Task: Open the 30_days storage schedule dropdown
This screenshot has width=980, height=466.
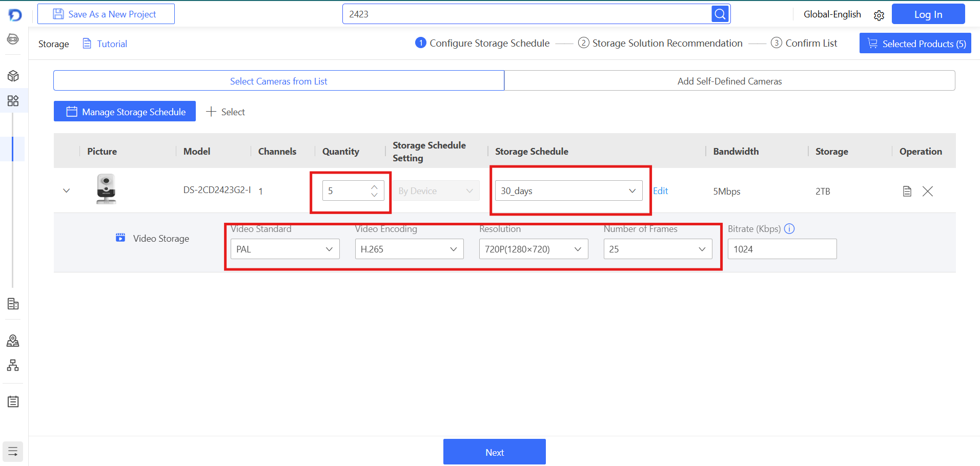Action: 568,191
